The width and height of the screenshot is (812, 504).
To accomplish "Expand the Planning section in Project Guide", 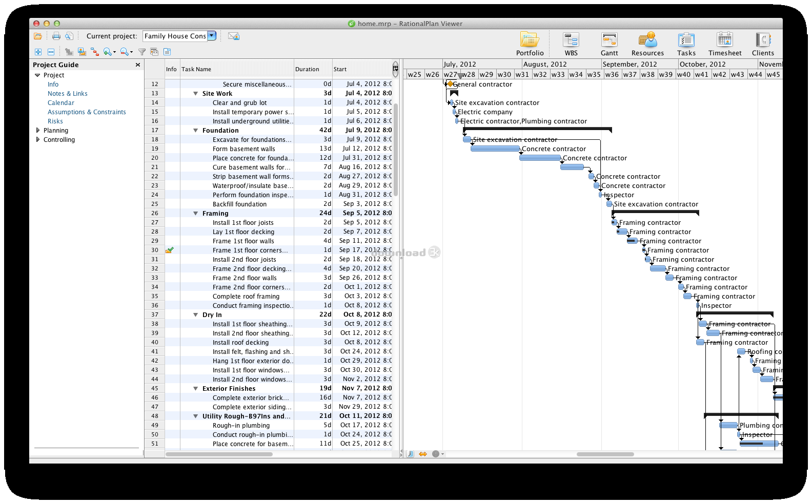I will [37, 131].
